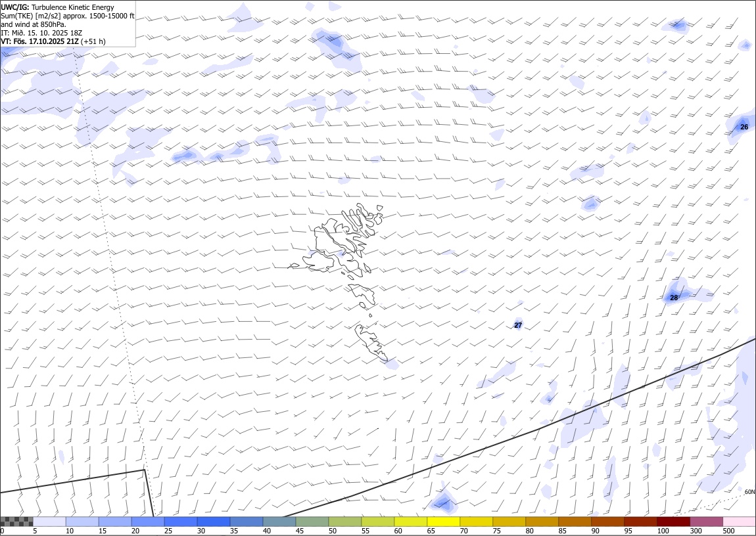Pick the 30–35 deep blue legend swatch
The width and height of the screenshot is (756, 536).
coord(214,522)
